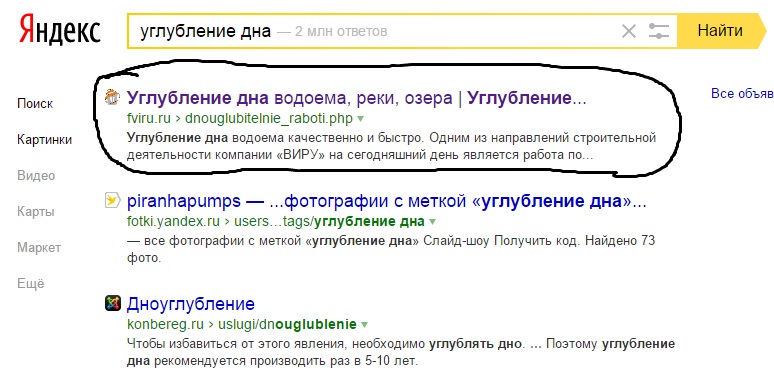774x374 pixels.
Task: Open advanced search settings sliders icon
Action: click(x=658, y=32)
